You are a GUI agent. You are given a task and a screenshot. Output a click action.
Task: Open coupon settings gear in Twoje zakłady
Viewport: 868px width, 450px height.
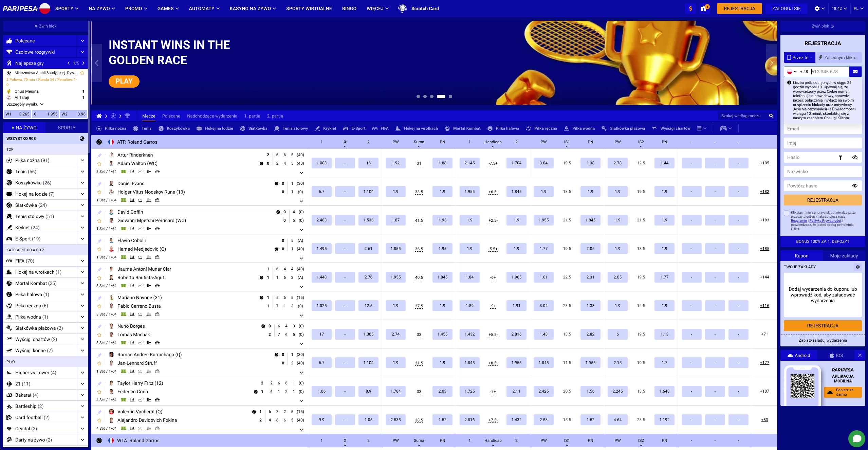click(x=858, y=267)
